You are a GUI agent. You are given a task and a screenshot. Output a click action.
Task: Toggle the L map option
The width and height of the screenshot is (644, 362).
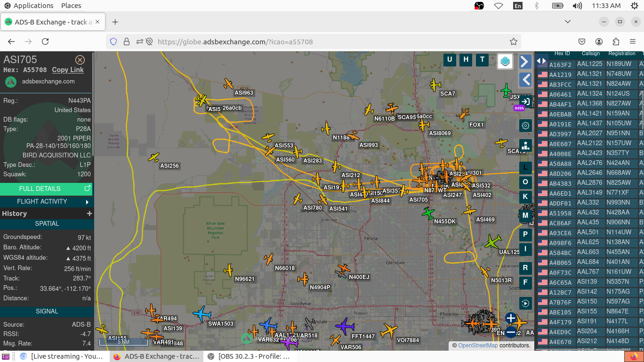pyautogui.click(x=525, y=167)
